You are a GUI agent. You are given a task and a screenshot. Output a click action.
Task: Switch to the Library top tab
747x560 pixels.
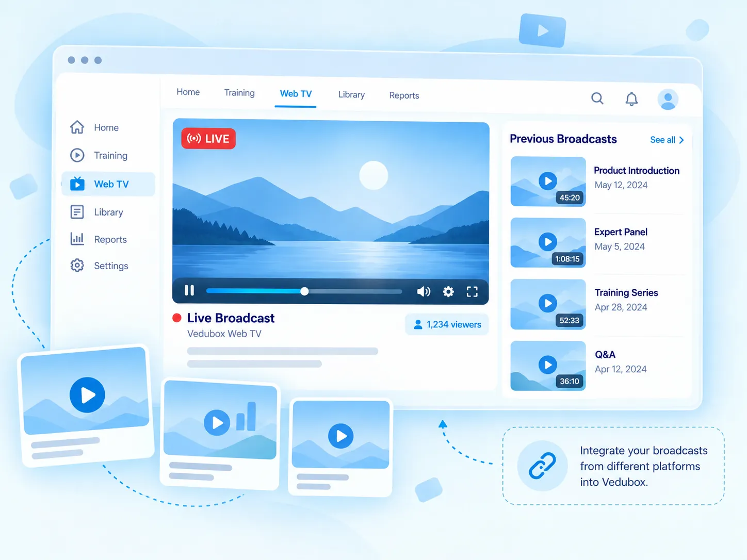351,95
